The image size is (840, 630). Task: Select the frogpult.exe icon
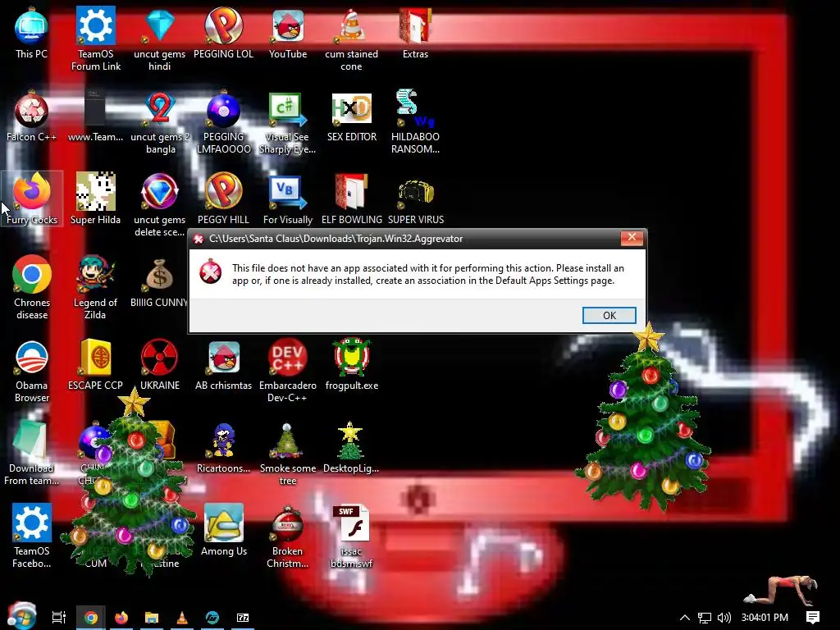(x=351, y=364)
